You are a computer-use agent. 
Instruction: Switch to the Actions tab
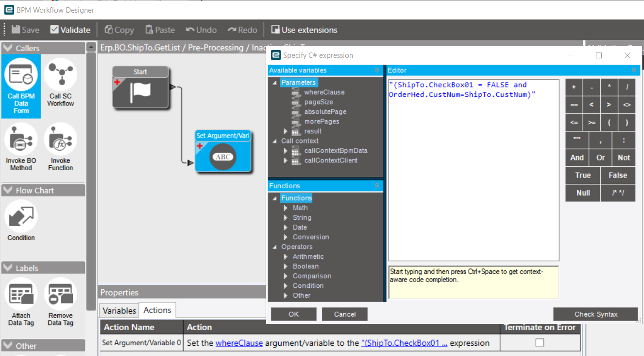click(x=157, y=310)
